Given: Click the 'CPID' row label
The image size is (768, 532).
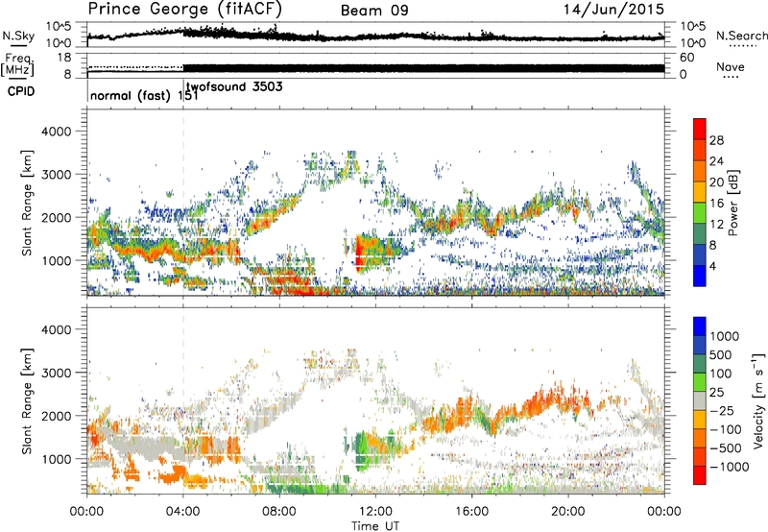Looking at the screenshot, I should pyautogui.click(x=21, y=91).
